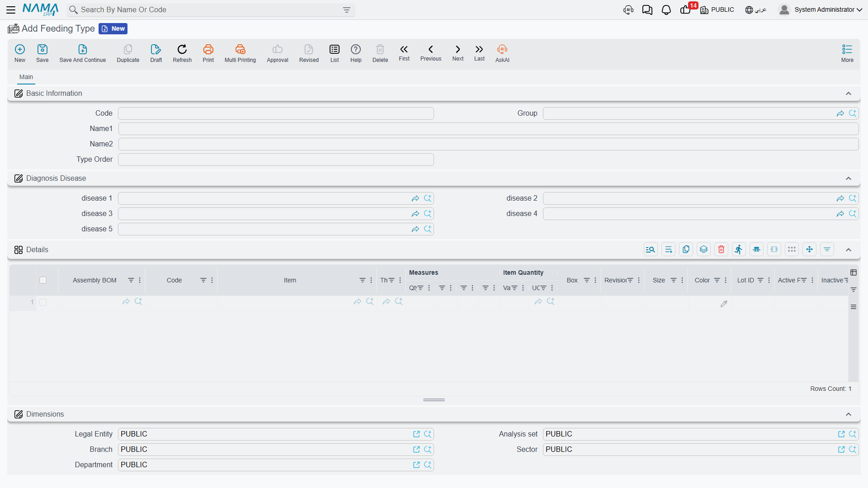The height and width of the screenshot is (488, 868).
Task: Switch language to Arabic
Action: tap(756, 9)
